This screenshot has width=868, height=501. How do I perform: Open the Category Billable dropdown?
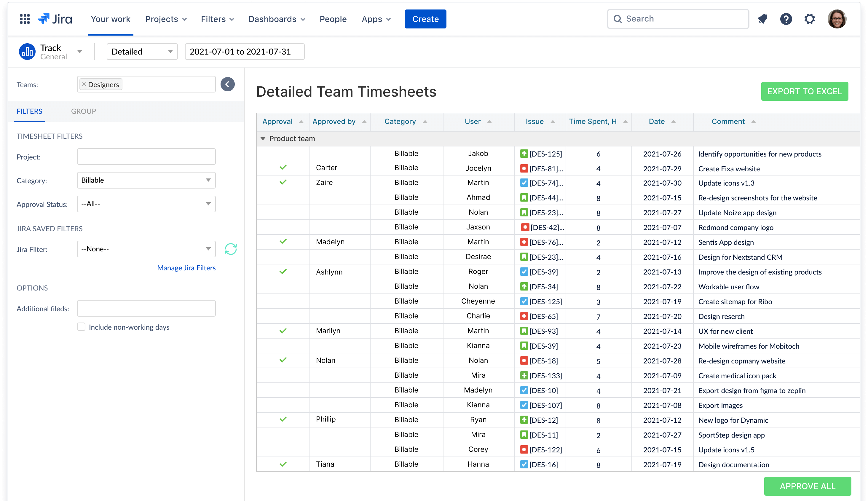146,180
